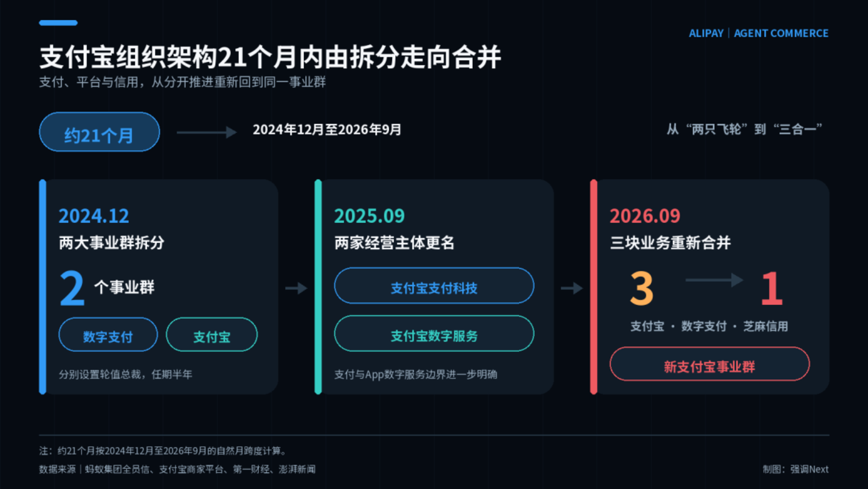
Task: Click the 制图：强调Next credit
Action: click(796, 469)
